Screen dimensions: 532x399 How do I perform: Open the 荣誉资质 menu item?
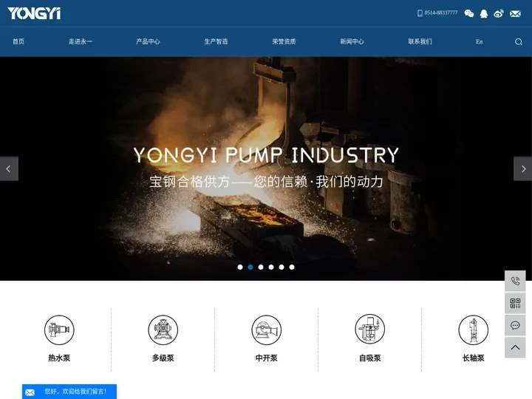pyautogui.click(x=284, y=41)
